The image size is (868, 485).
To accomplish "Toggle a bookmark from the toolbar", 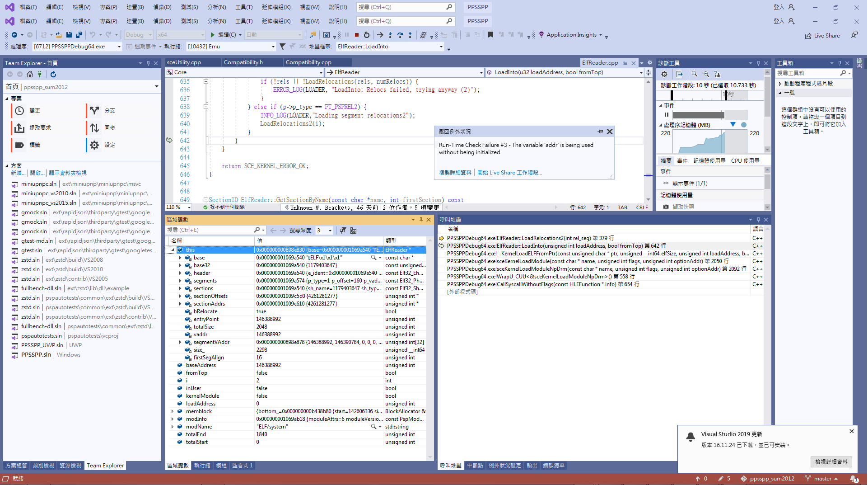I will tap(490, 35).
